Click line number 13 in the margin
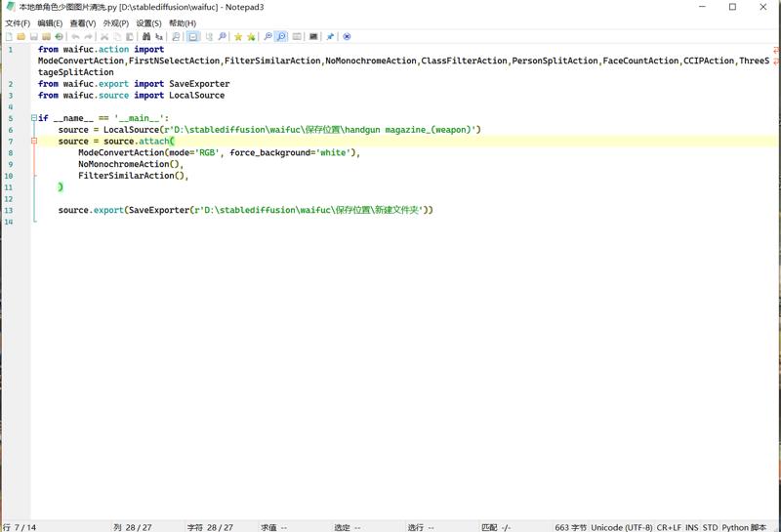Image resolution: width=781 pixels, height=532 pixels. [x=9, y=210]
